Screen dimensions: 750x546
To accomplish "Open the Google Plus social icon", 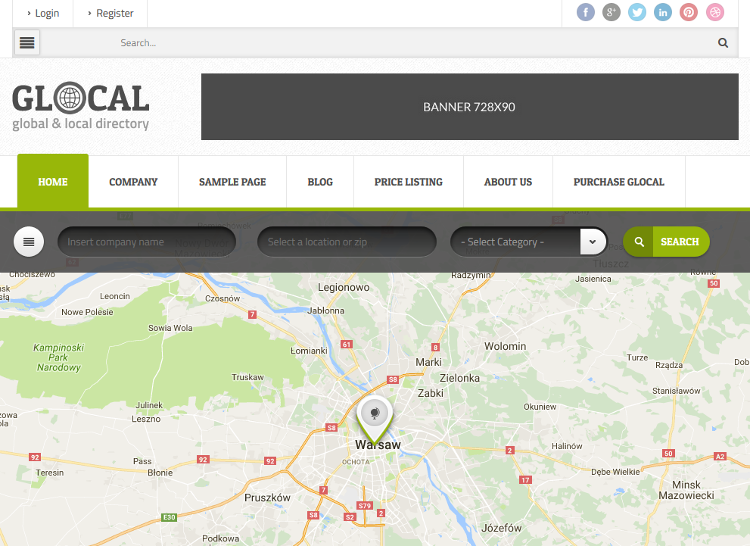I will tap(611, 12).
